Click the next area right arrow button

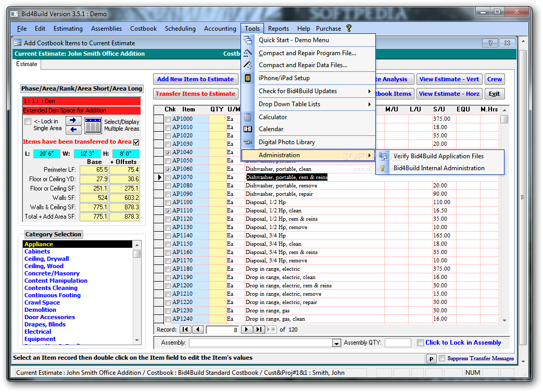(73, 120)
